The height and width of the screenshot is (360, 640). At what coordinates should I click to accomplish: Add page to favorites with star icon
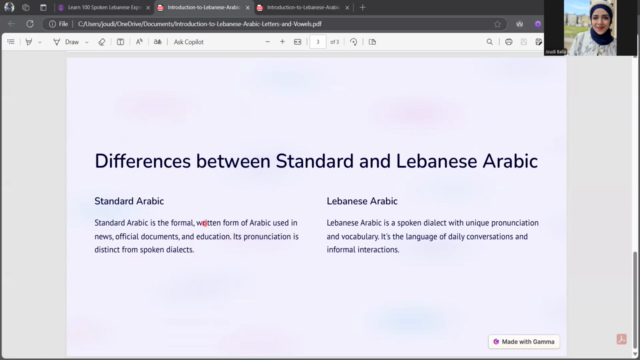[x=497, y=24]
